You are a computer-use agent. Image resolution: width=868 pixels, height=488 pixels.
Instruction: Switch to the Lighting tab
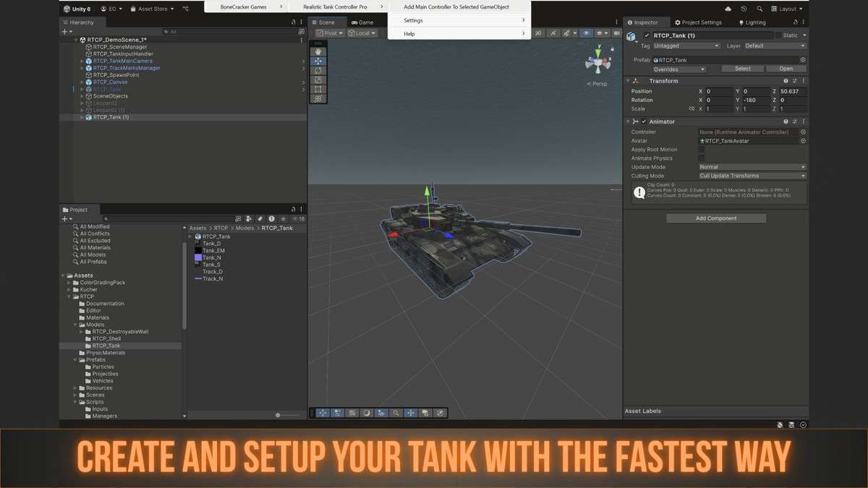point(752,22)
